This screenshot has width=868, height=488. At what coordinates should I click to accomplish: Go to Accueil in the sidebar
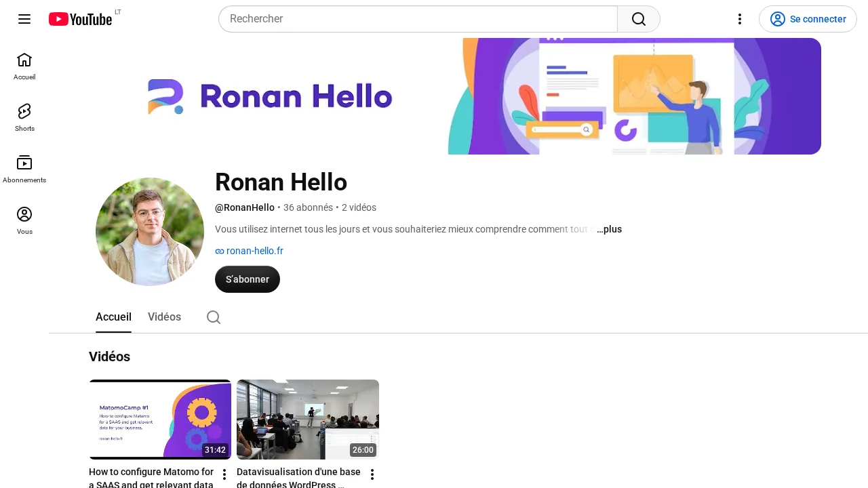(x=24, y=66)
